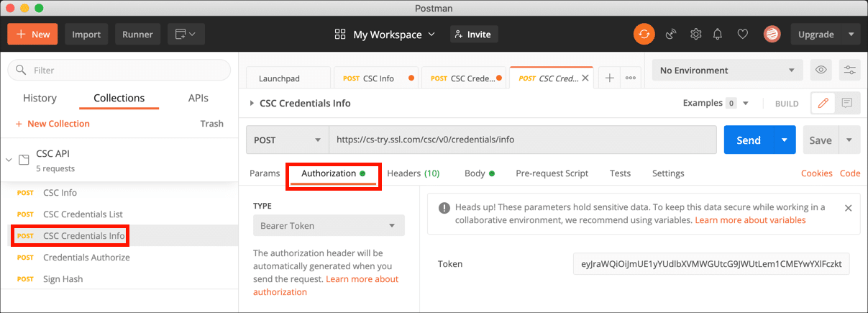
Task: Click Learn more about variables link
Action: [750, 220]
